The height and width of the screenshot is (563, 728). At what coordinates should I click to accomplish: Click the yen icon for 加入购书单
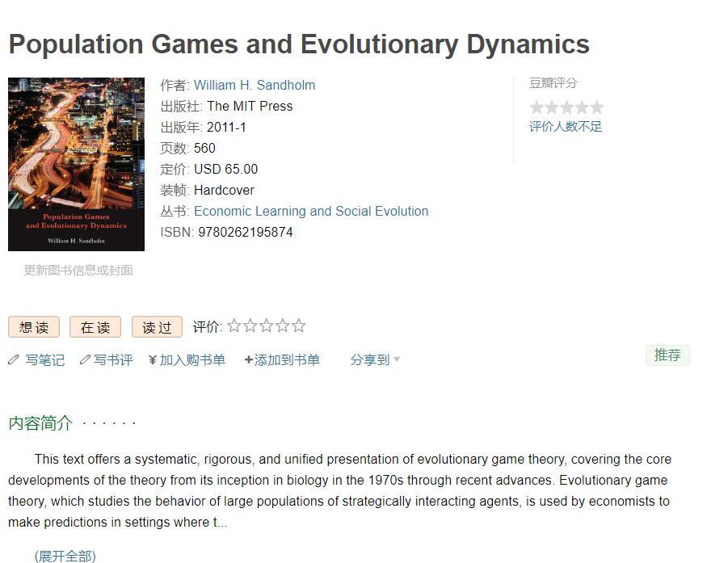tap(153, 360)
